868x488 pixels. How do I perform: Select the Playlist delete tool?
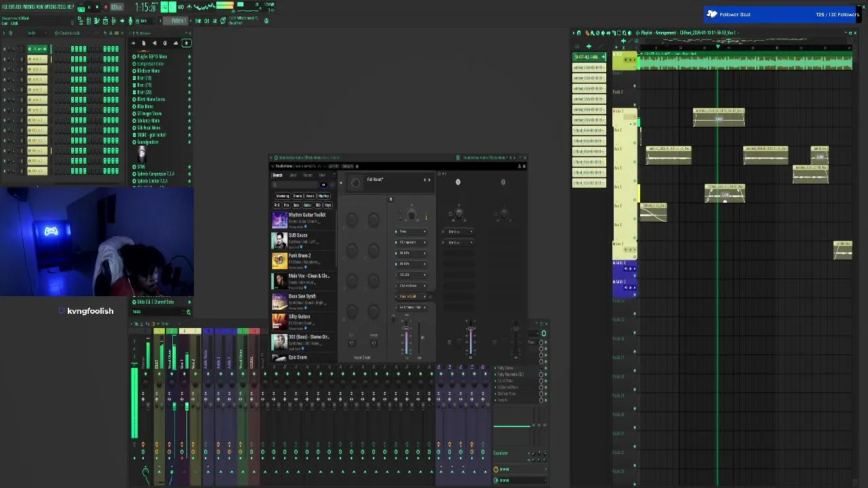tap(597, 33)
